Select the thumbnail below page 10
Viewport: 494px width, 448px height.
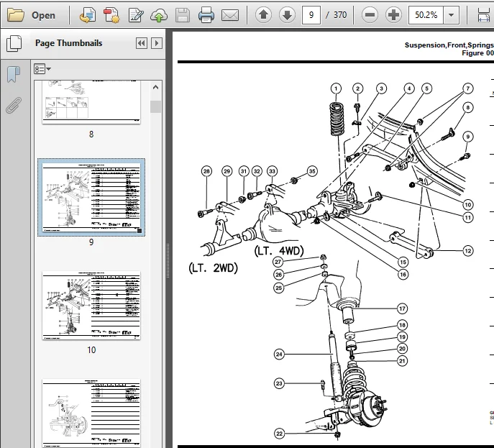click(91, 413)
